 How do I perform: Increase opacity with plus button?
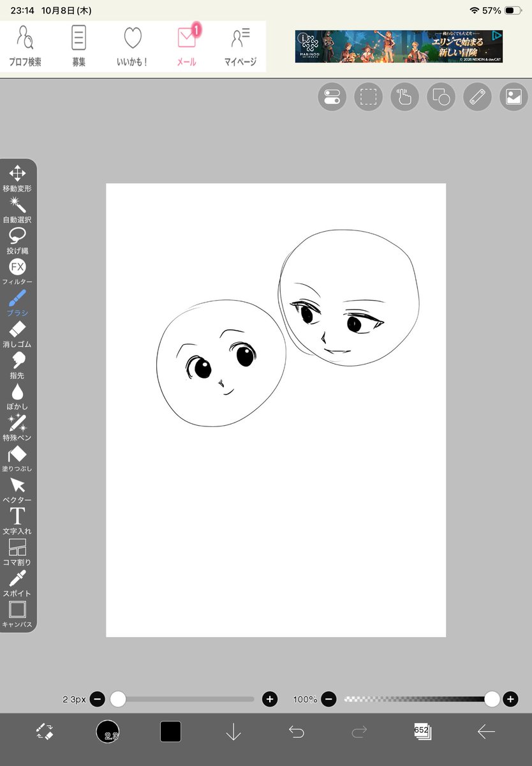(510, 699)
